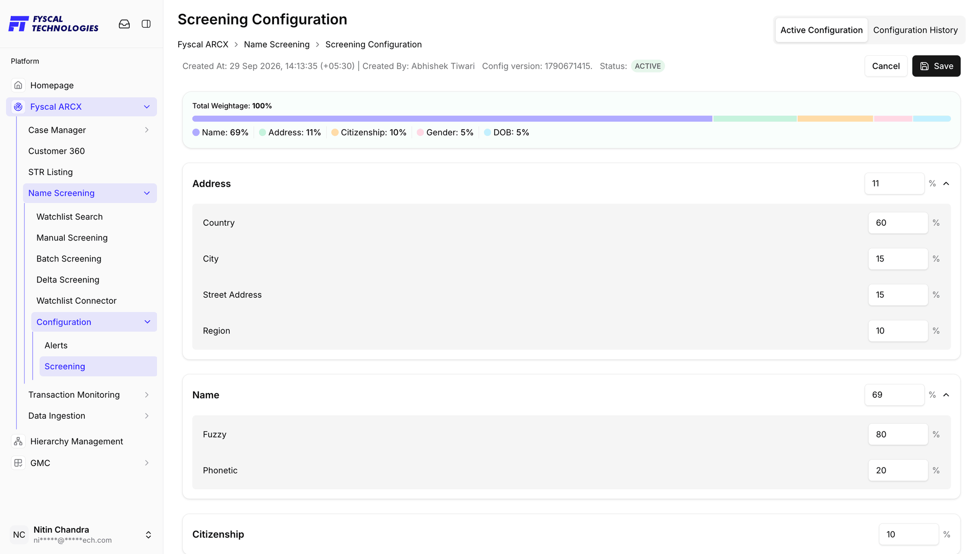Viewport: 980px width, 554px height.
Task: Click the Name segment of weightage bar
Action: click(452, 118)
